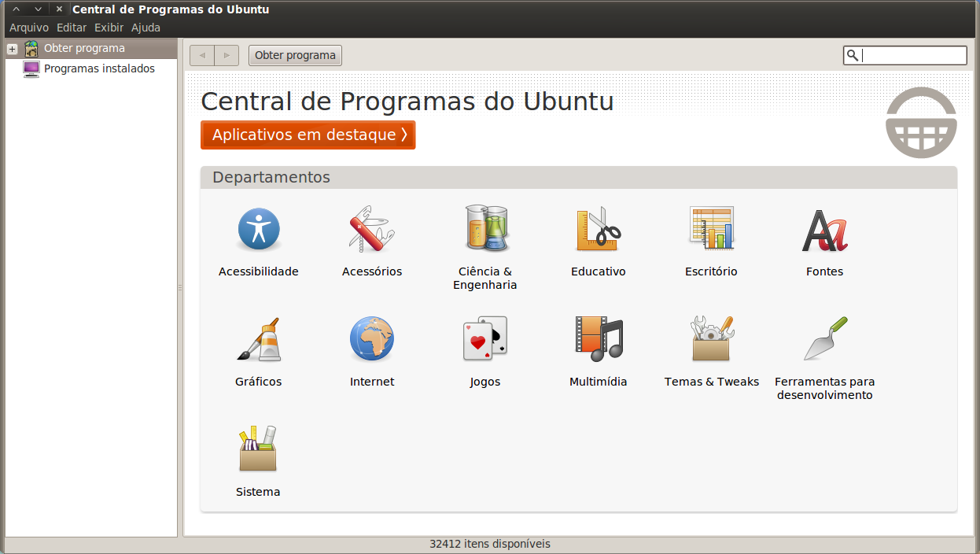Select Programas instalados in the sidebar
Viewport: 980px width, 554px height.
coord(99,68)
